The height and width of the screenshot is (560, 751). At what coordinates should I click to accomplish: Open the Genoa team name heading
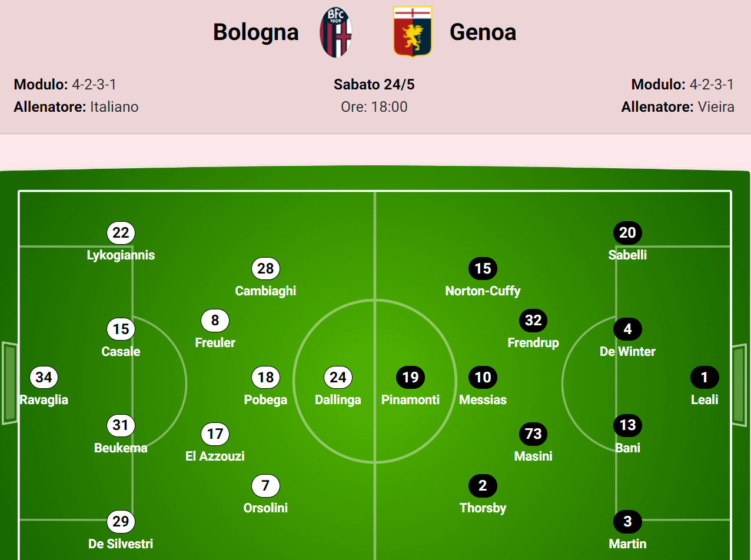tap(483, 32)
